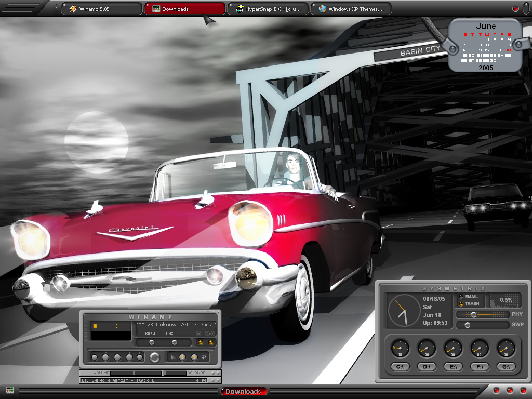Click the Winamp play button
The height and width of the screenshot is (399, 532).
tap(105, 357)
